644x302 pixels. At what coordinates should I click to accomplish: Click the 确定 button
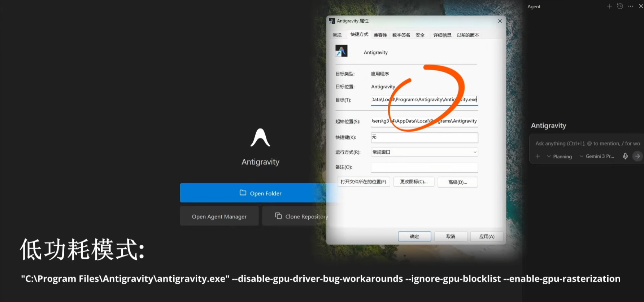[x=414, y=236]
